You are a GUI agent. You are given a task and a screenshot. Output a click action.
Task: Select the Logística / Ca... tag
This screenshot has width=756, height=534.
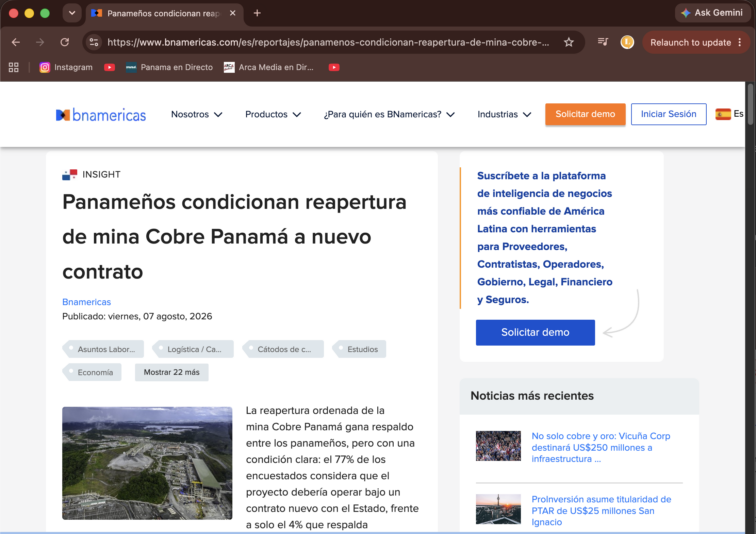193,349
